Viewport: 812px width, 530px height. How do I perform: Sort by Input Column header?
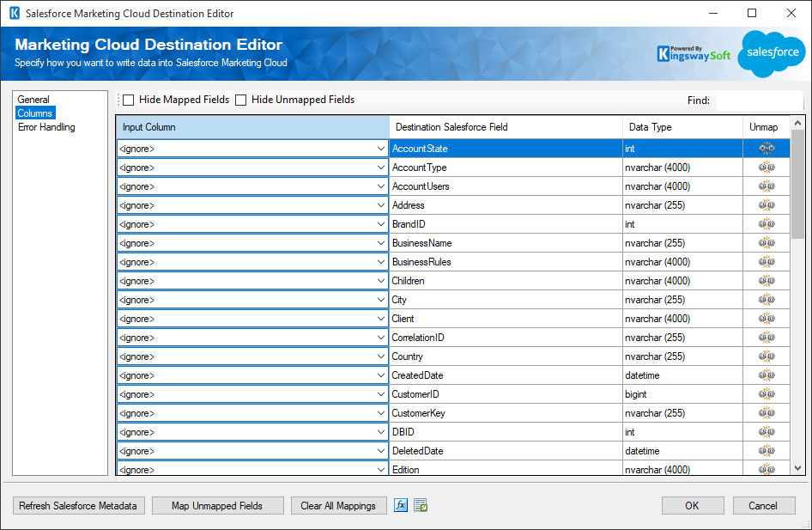pyautogui.click(x=252, y=127)
